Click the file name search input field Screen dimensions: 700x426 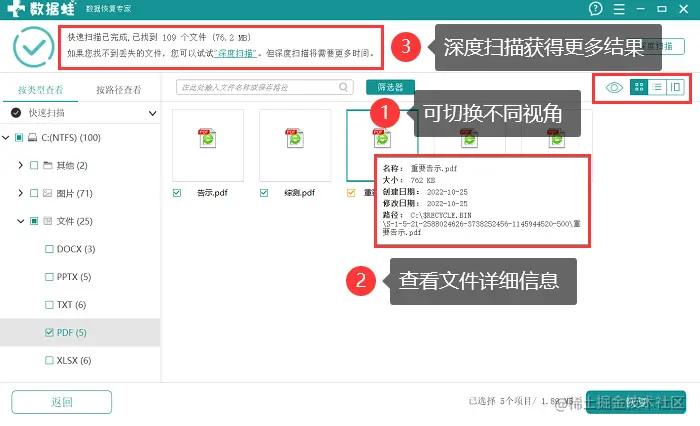(265, 87)
